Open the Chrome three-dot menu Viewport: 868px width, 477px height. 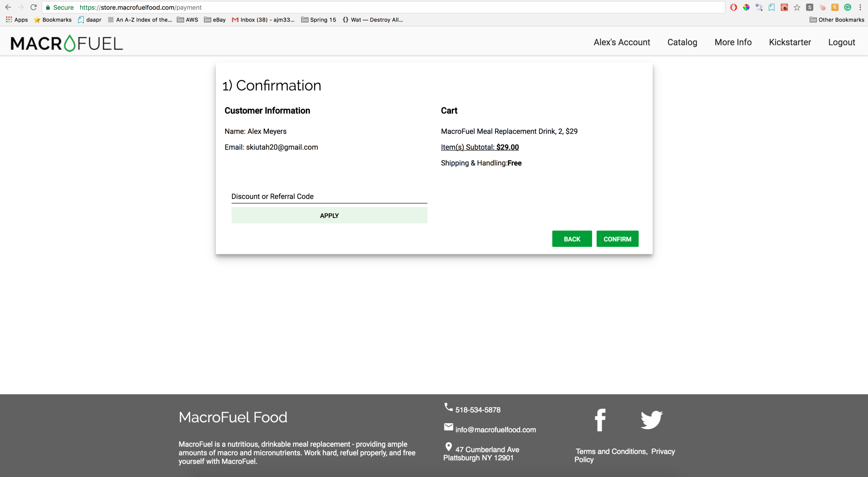(x=860, y=7)
